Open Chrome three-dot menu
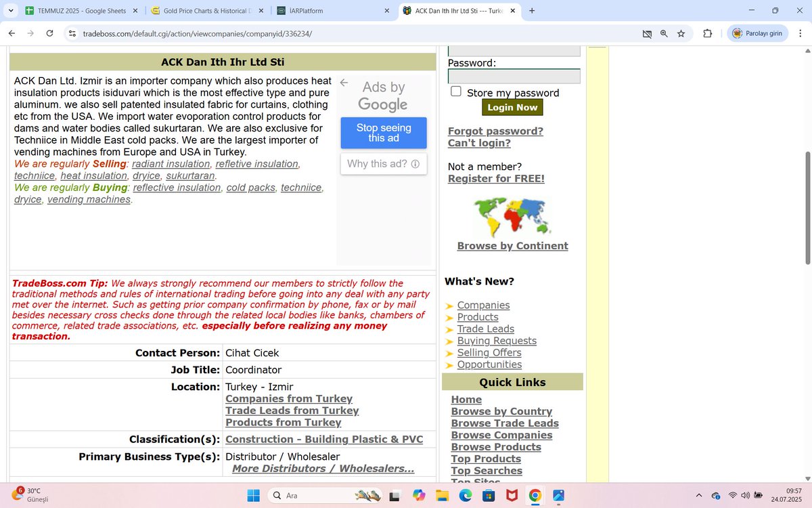 [799, 33]
